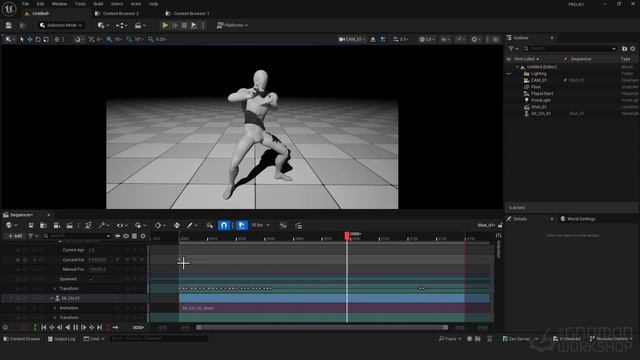The width and height of the screenshot is (640, 360).
Task: Open the cinematics clapperboard dropdown in the toolbar
Action: (x=140, y=25)
